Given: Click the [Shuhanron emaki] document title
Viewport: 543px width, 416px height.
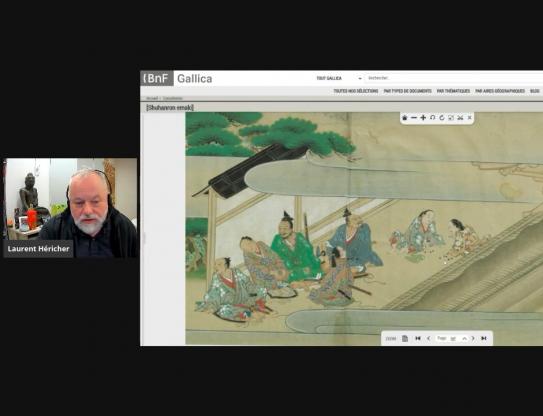Looking at the screenshot, I should tap(170, 108).
